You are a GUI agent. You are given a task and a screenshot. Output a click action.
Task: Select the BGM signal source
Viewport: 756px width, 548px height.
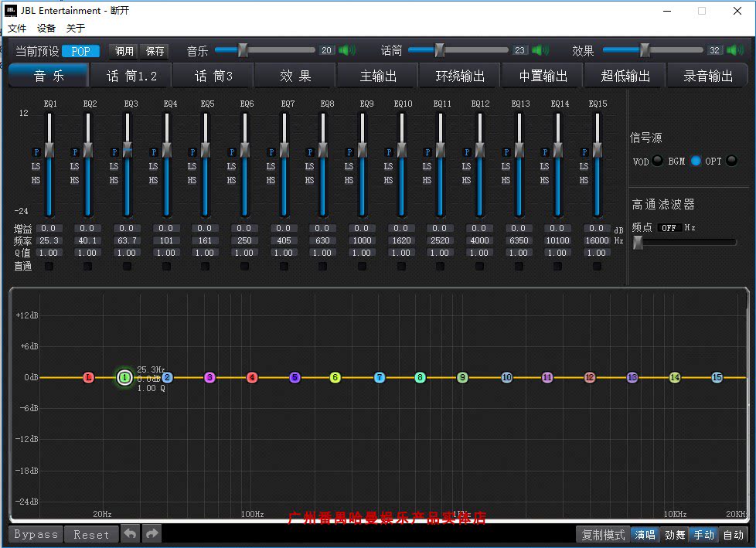coord(696,161)
